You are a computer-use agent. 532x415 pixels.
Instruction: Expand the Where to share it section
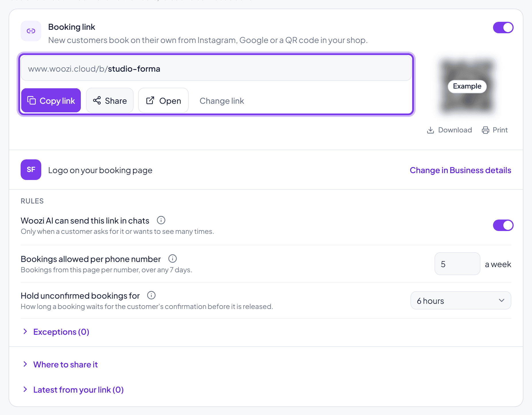[x=60, y=365]
